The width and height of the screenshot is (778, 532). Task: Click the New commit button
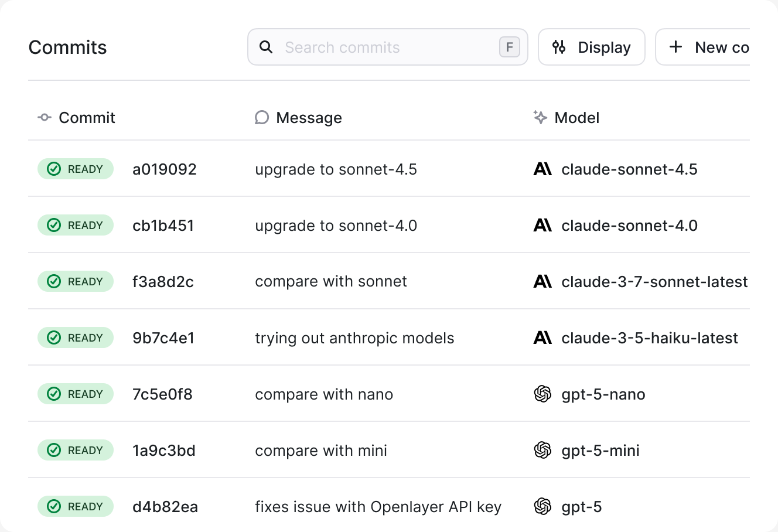pyautogui.click(x=702, y=47)
